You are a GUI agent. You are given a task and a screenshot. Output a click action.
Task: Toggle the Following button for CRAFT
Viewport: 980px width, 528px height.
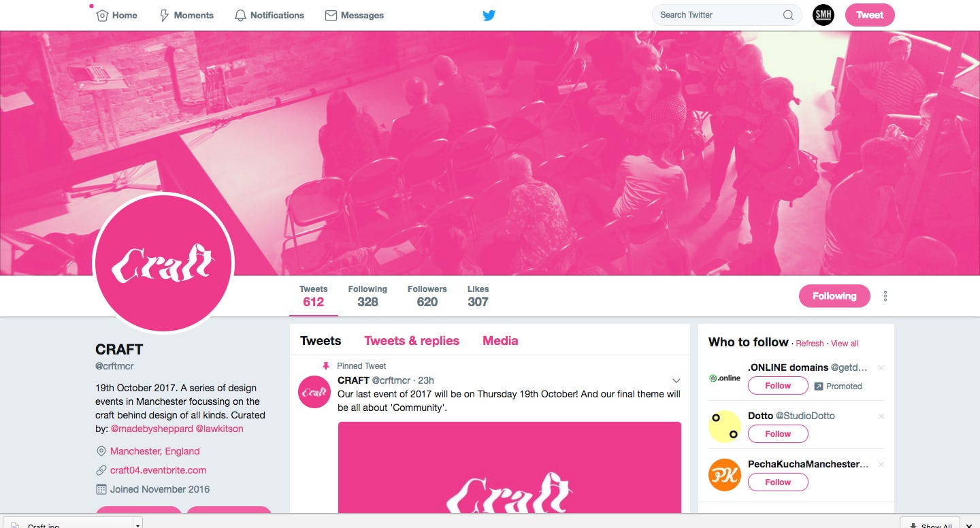[834, 296]
